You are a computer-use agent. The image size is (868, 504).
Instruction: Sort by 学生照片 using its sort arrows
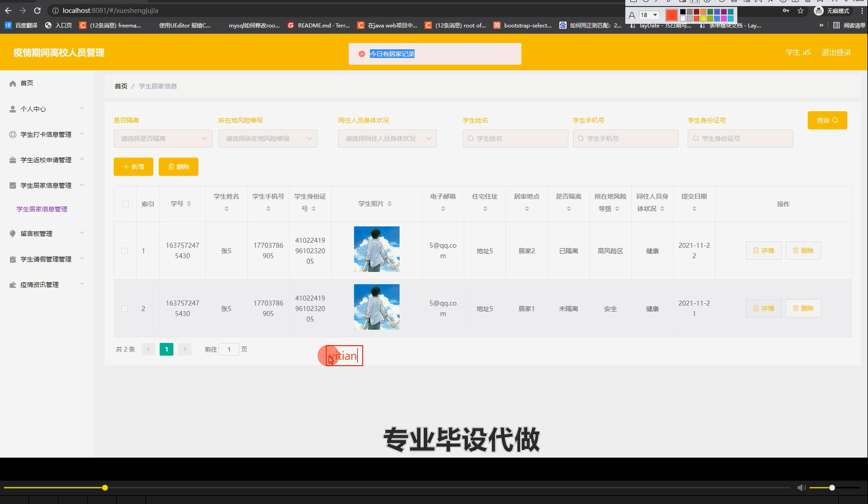pos(389,204)
